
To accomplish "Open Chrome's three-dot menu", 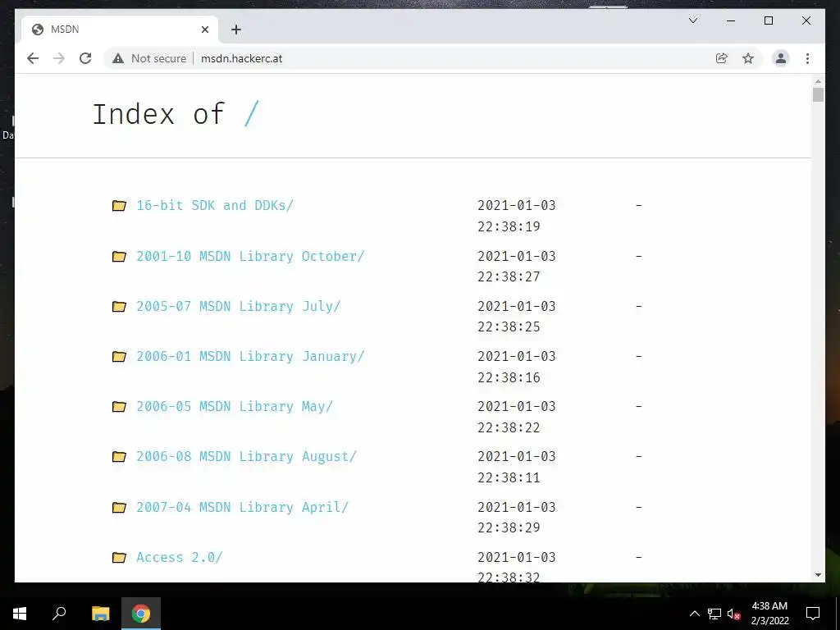I will (807, 58).
